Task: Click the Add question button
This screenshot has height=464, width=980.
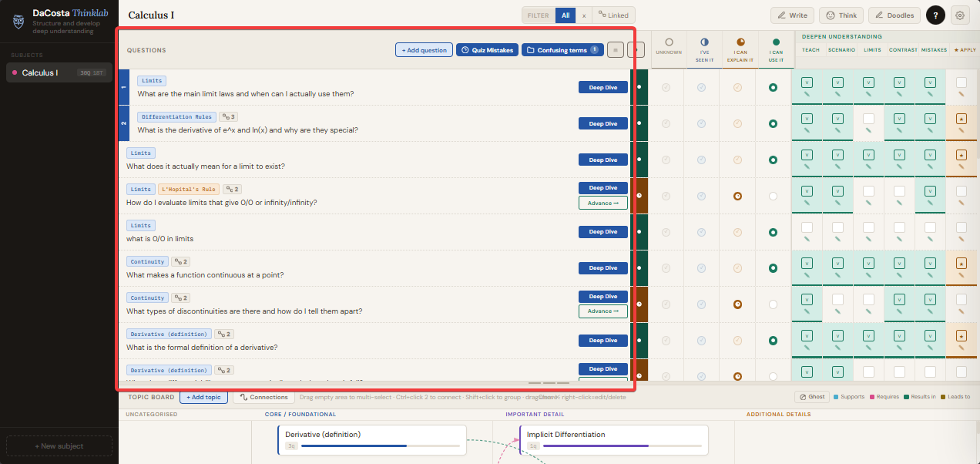Action: click(424, 50)
